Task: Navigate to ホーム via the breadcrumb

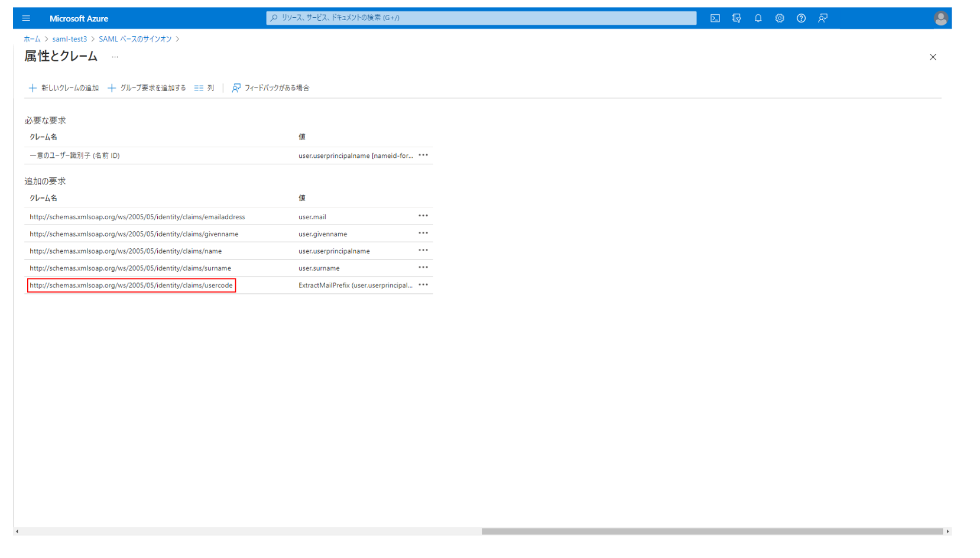Action: click(30, 38)
